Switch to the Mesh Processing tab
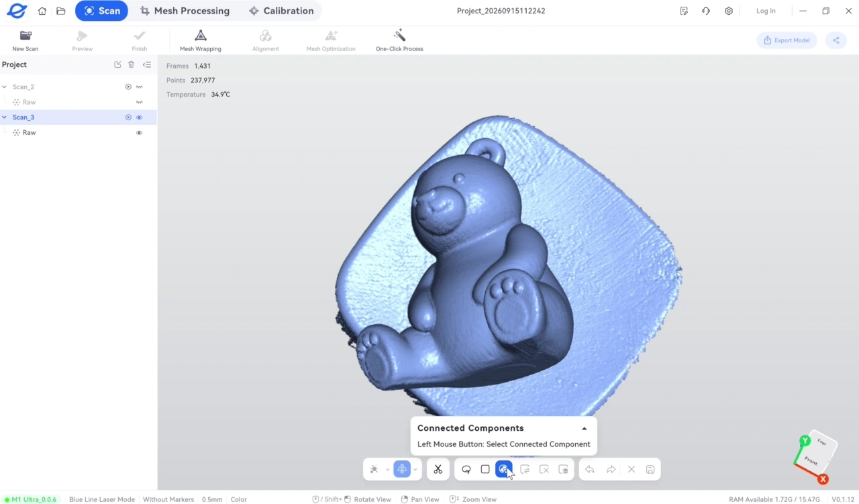The width and height of the screenshot is (859, 504). 185,11
